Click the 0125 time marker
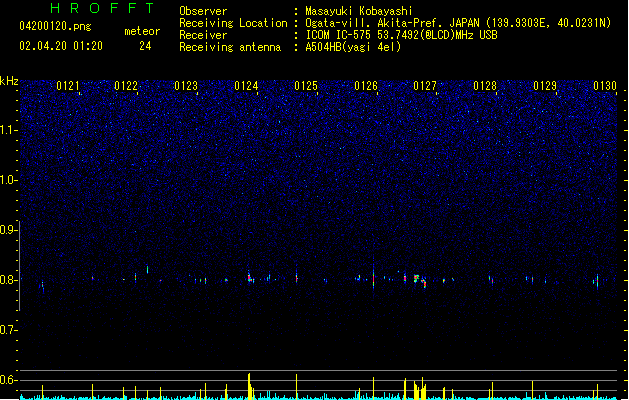 306,86
